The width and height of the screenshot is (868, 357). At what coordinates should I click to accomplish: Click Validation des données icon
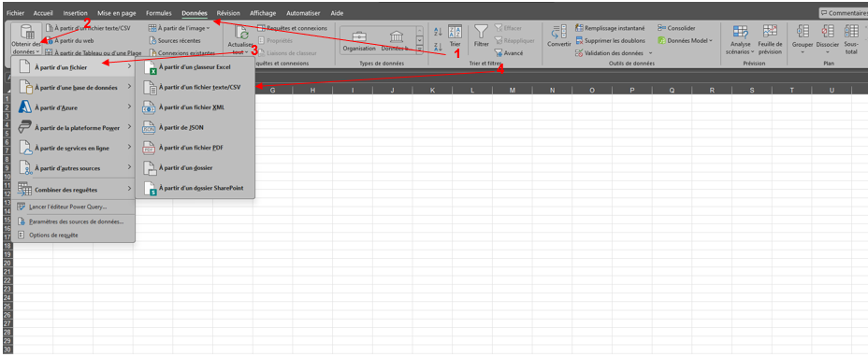pos(579,53)
